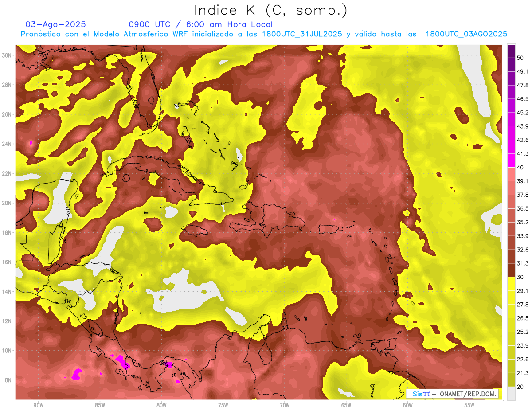
Task: Click the bright magenta colorbar segment between 40 and 41.3
Action: point(511,160)
